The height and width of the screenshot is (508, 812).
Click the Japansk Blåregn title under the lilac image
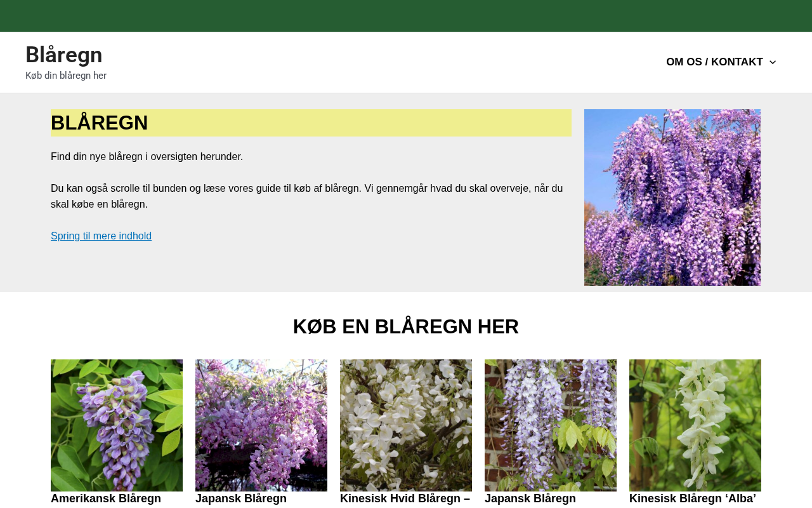tap(530, 499)
